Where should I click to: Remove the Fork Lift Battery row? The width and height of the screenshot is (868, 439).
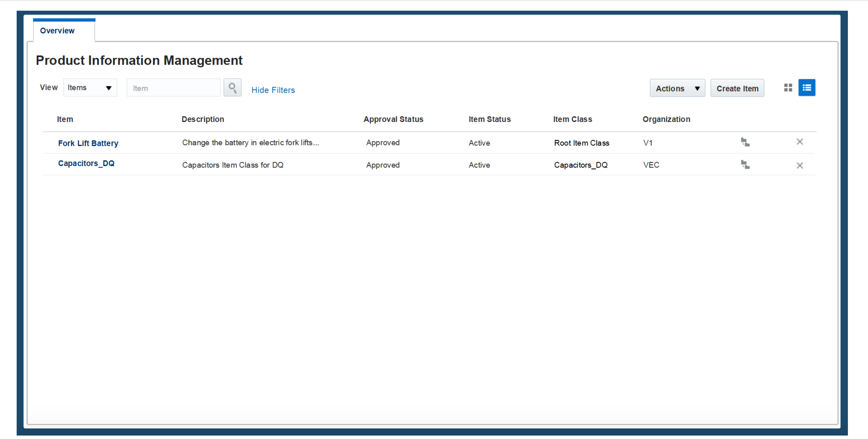point(799,142)
